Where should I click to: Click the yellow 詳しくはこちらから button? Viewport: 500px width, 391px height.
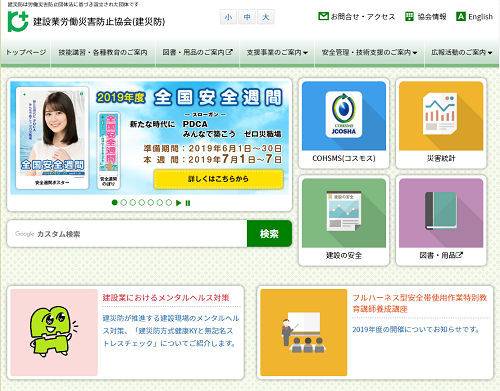click(218, 179)
